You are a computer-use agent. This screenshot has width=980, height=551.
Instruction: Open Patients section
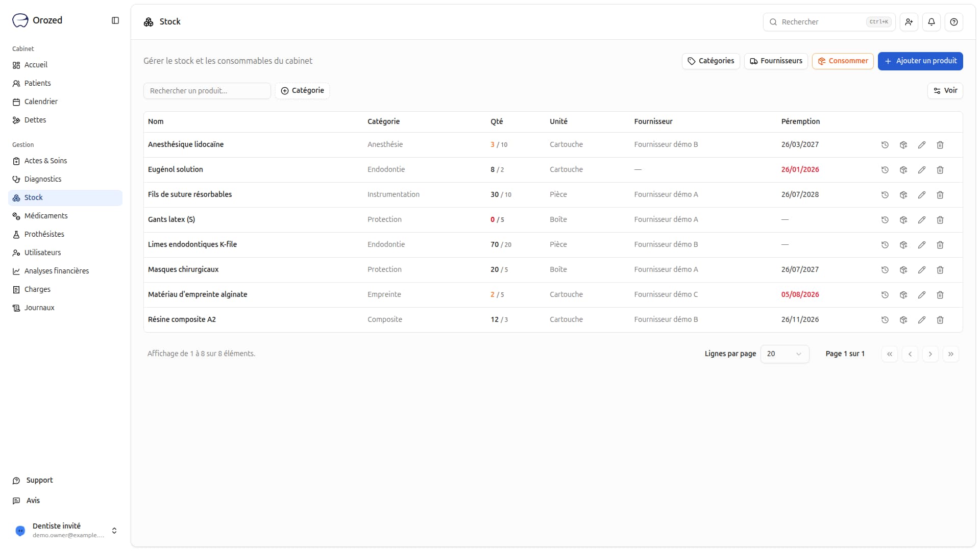point(65,83)
